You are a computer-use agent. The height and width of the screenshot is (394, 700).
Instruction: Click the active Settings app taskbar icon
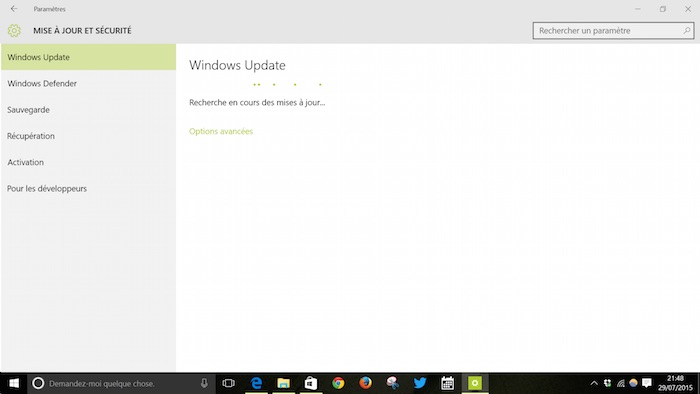tap(475, 383)
